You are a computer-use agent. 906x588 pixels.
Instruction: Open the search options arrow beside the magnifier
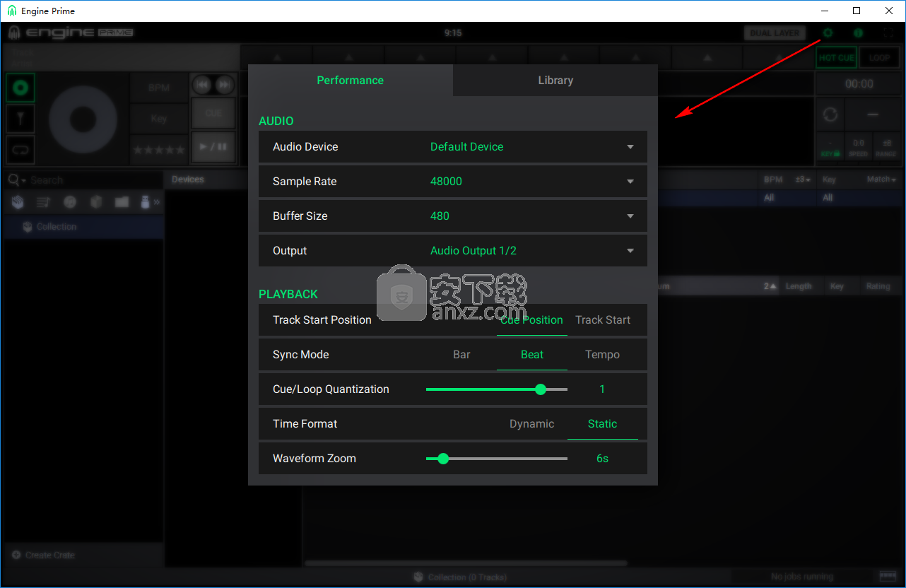[x=23, y=181]
